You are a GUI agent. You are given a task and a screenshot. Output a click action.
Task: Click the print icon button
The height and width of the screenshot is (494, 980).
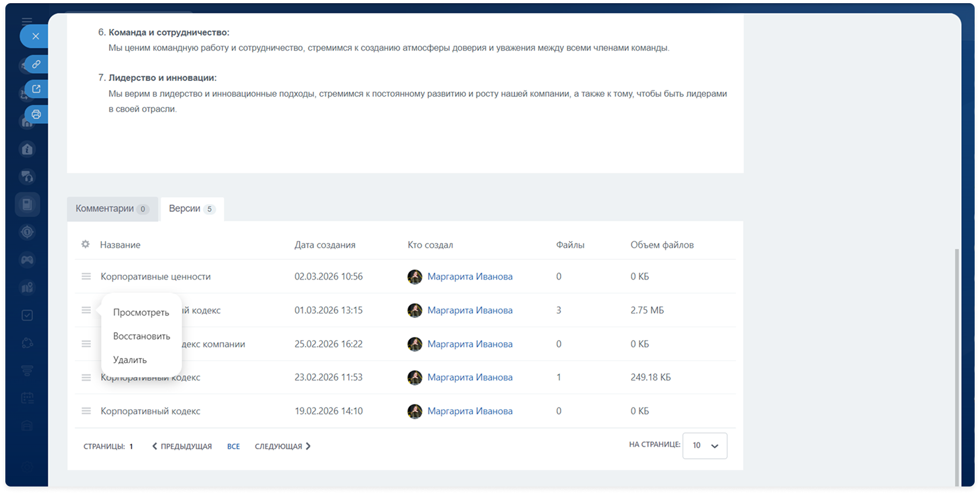click(36, 114)
